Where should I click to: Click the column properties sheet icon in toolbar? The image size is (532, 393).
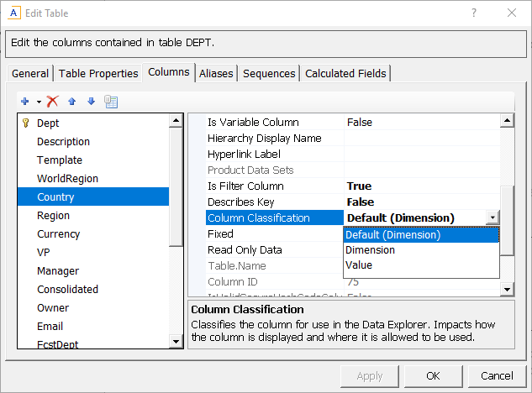(x=111, y=102)
